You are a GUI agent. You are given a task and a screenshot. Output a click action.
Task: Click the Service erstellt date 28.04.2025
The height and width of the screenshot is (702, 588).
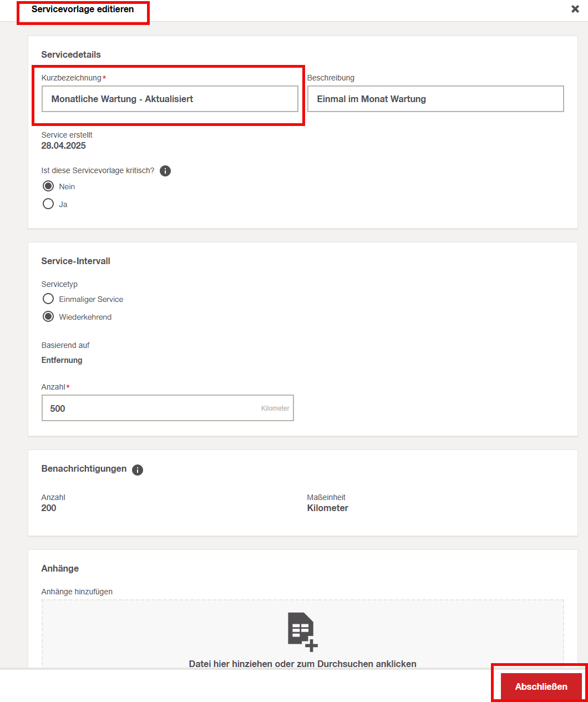(x=64, y=145)
